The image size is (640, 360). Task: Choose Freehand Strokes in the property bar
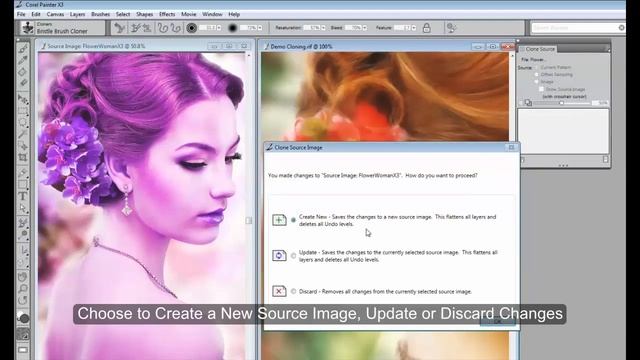click(163, 28)
